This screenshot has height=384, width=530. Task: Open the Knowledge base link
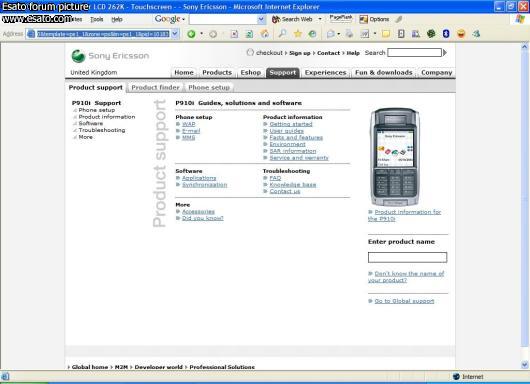tap(293, 185)
